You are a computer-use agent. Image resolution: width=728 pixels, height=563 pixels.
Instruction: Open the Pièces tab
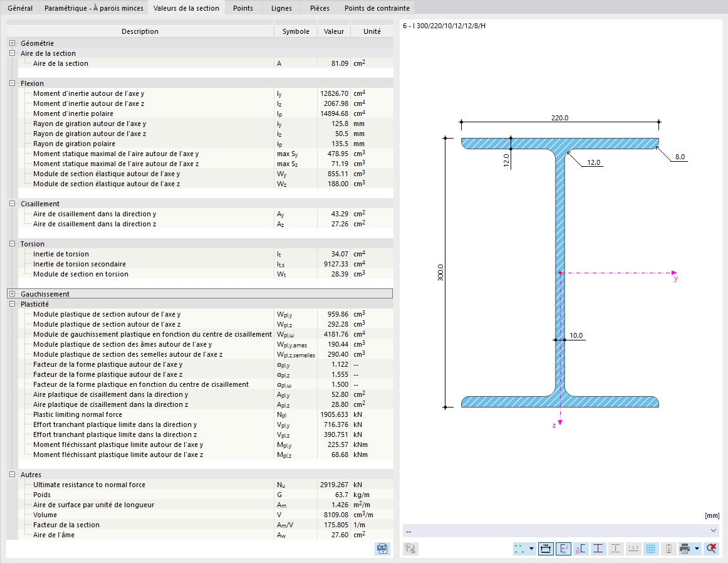[320, 8]
